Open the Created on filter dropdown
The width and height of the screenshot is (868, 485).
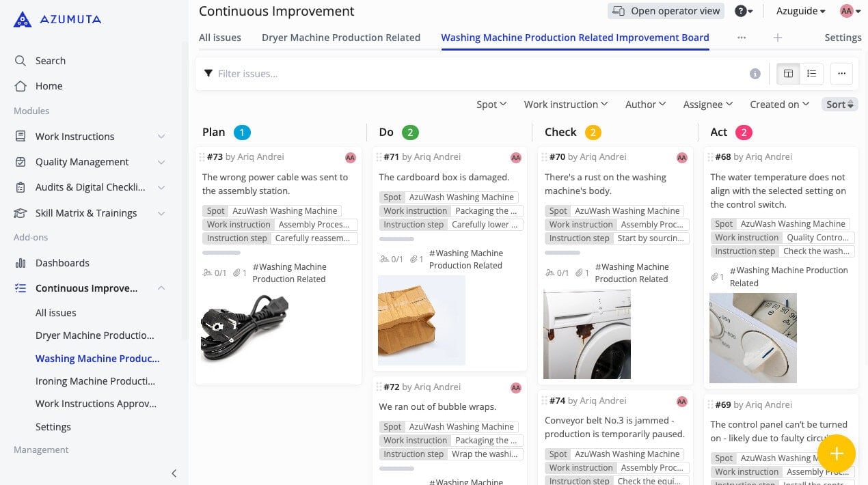pyautogui.click(x=779, y=105)
